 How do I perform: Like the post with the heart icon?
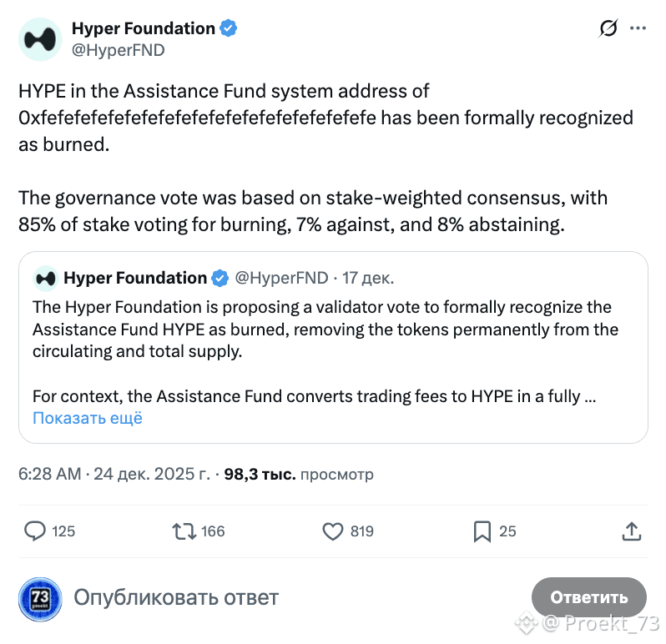pyautogui.click(x=333, y=531)
